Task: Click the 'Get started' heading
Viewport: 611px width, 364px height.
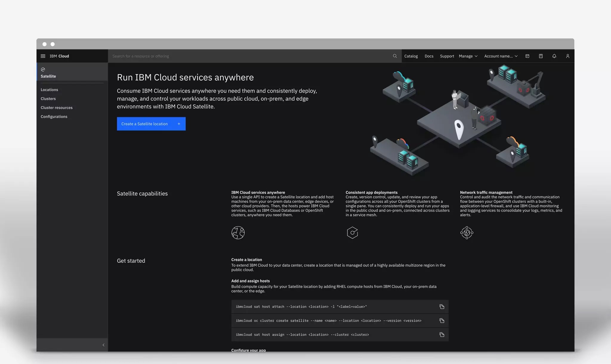Action: coord(131,261)
